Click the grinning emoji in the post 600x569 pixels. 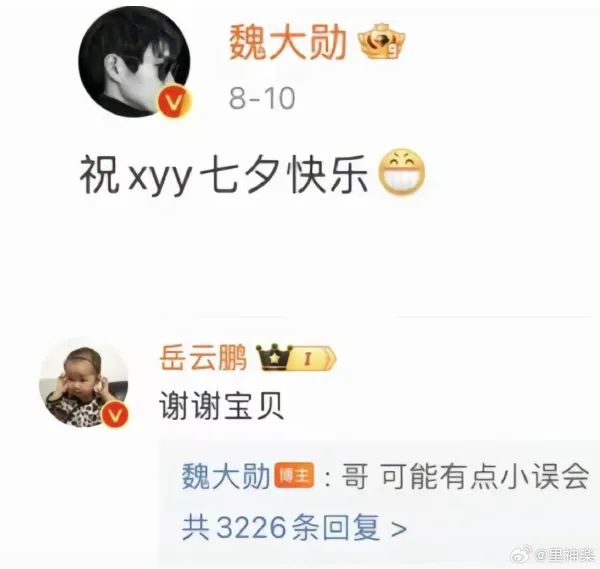click(x=401, y=172)
